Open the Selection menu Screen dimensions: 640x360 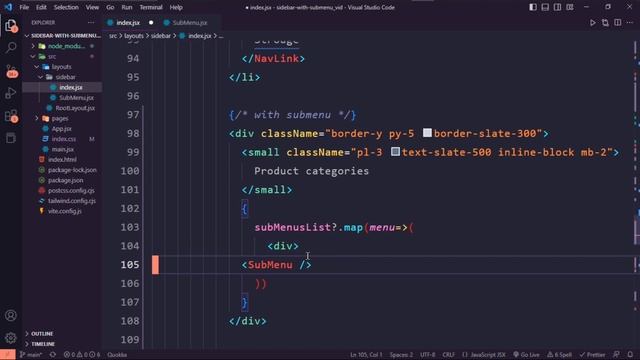click(x=66, y=7)
